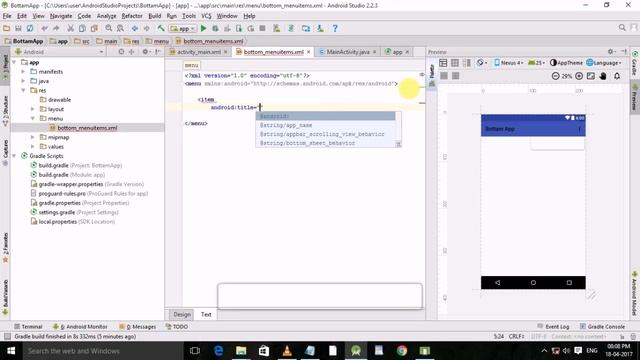This screenshot has height=360, width=640.
Task: Open VLC media player taskbar icon
Action: [x=287, y=351]
